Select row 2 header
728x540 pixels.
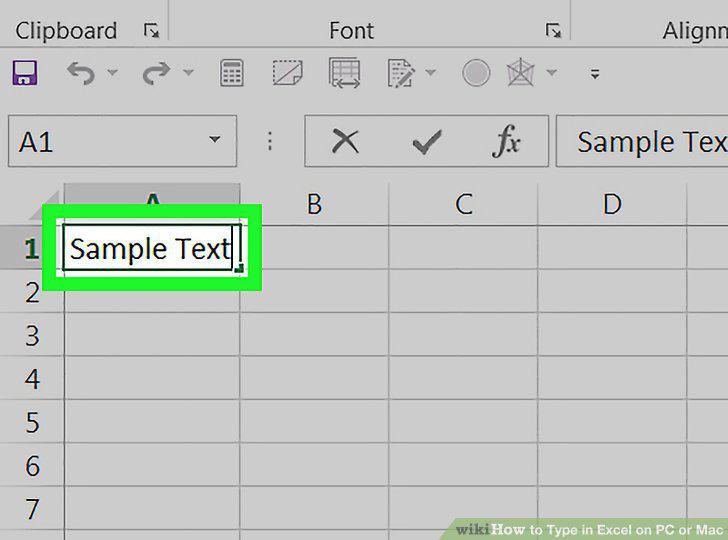pyautogui.click(x=32, y=292)
